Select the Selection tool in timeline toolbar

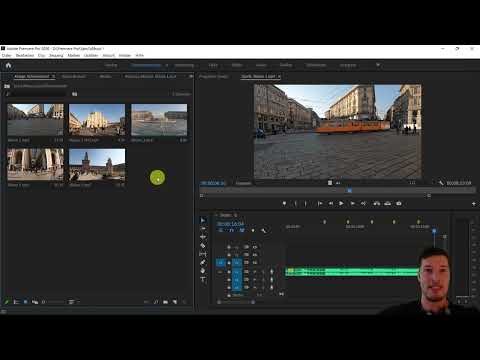(203, 220)
